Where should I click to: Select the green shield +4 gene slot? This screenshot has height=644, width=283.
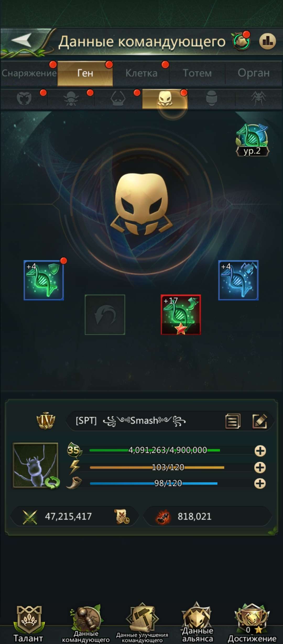pyautogui.click(x=44, y=280)
